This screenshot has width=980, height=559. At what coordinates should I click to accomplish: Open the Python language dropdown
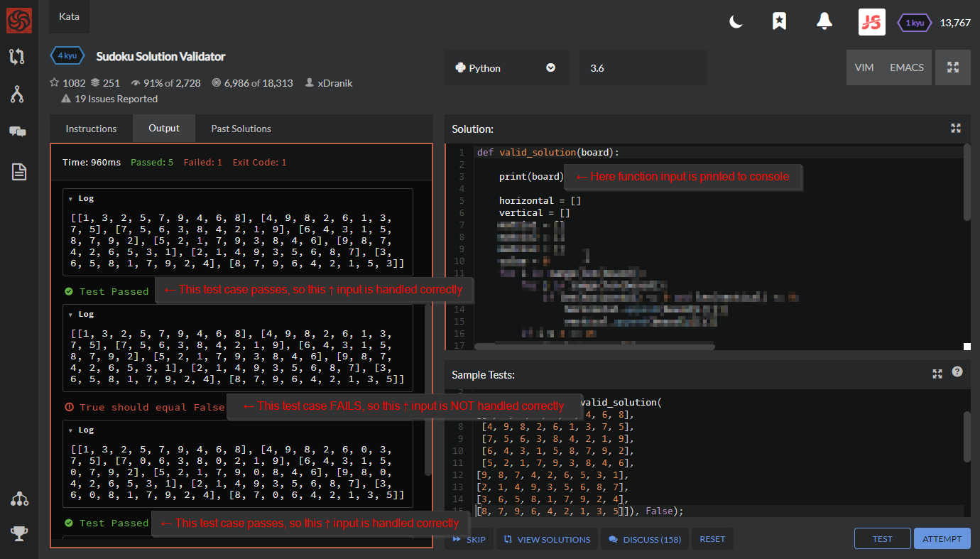pos(506,68)
